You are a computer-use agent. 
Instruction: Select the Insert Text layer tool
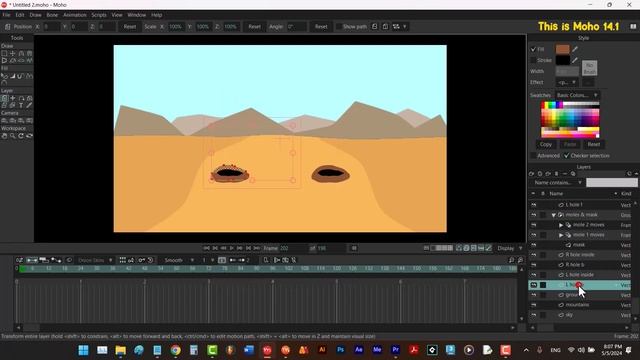click(21, 105)
